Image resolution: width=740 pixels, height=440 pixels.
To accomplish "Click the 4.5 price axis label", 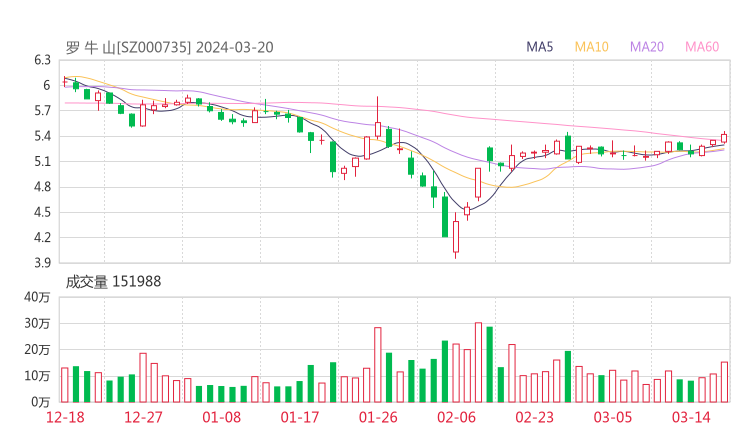I will pyautogui.click(x=42, y=212).
